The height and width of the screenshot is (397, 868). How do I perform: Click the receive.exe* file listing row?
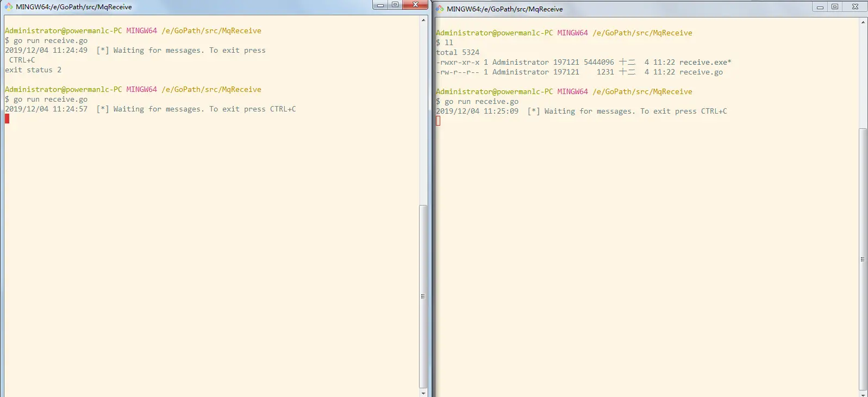pos(584,63)
